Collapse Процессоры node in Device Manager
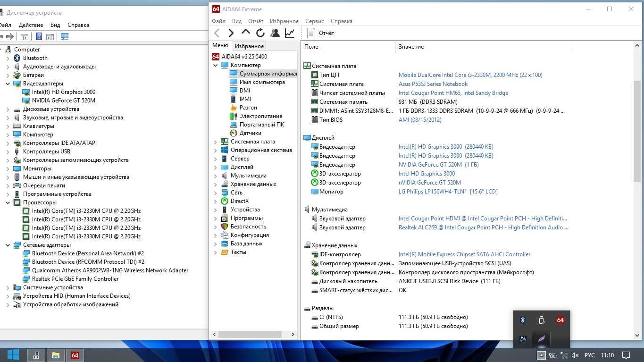Image resolution: width=644 pixels, height=362 pixels. 8,202
